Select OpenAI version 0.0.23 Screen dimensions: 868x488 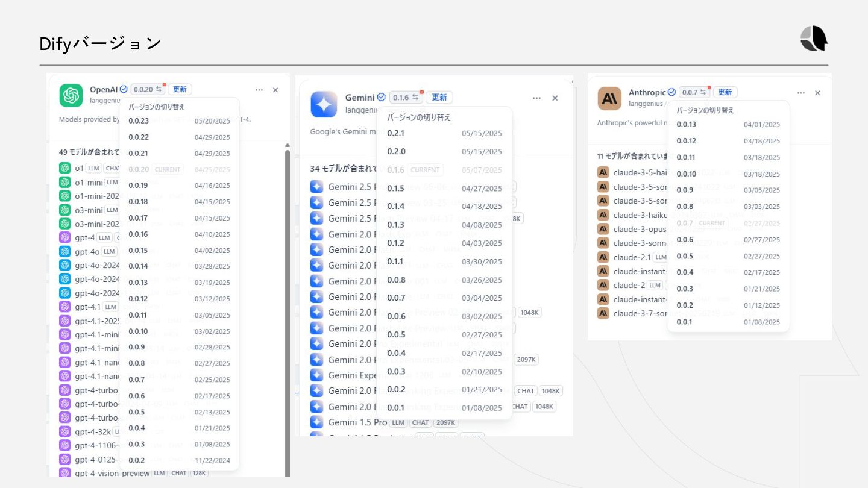(179, 120)
